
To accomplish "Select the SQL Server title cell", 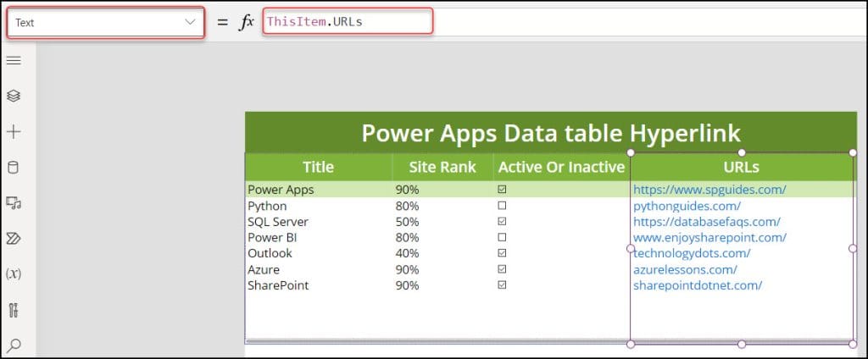I will point(278,222).
